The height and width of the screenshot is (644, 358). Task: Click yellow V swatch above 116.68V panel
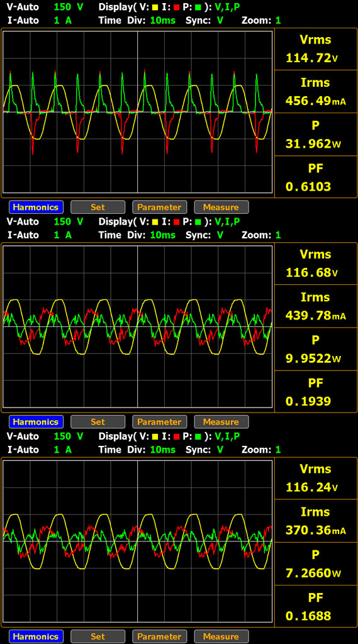(x=155, y=222)
